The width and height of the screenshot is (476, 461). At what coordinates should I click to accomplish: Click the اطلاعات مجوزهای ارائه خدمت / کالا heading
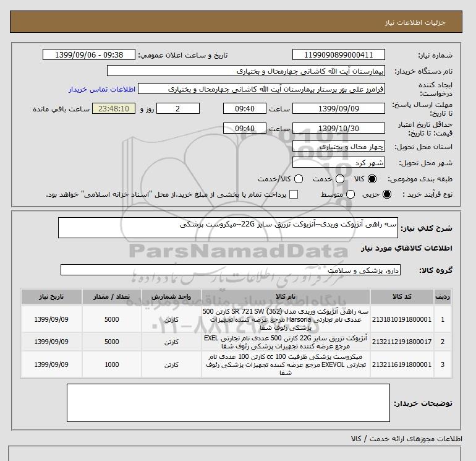407,439
